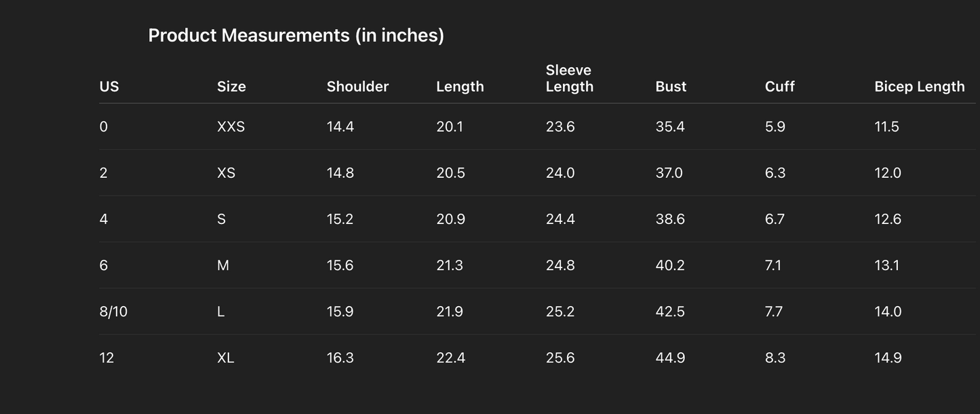The width and height of the screenshot is (980, 414).
Task: Click the Shoulder column header
Action: 357,87
